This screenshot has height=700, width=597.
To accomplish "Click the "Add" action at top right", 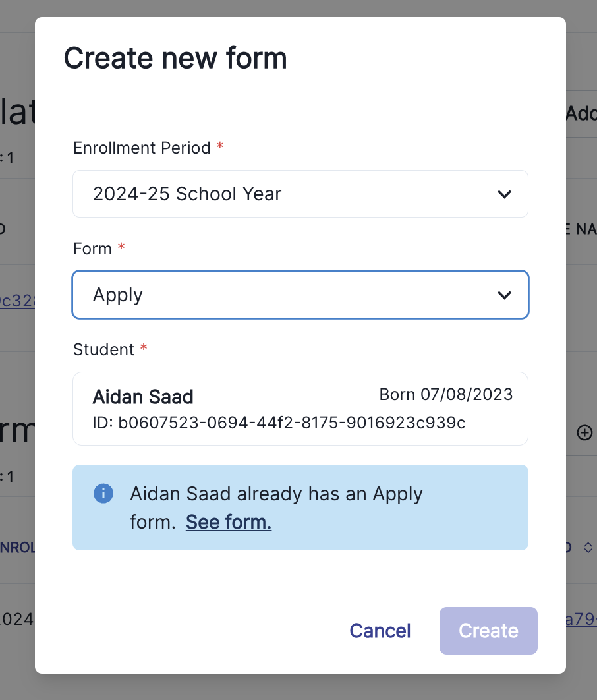I will point(585,113).
